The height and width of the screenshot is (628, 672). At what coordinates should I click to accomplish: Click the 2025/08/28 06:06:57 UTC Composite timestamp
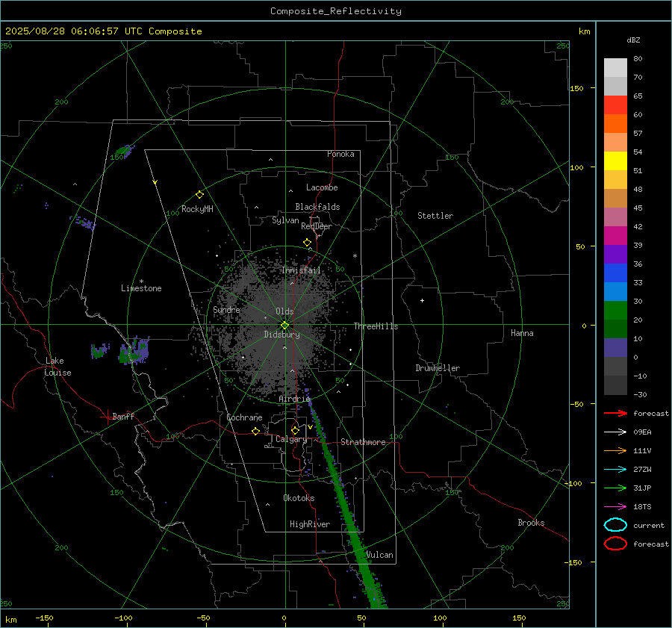click(x=103, y=31)
